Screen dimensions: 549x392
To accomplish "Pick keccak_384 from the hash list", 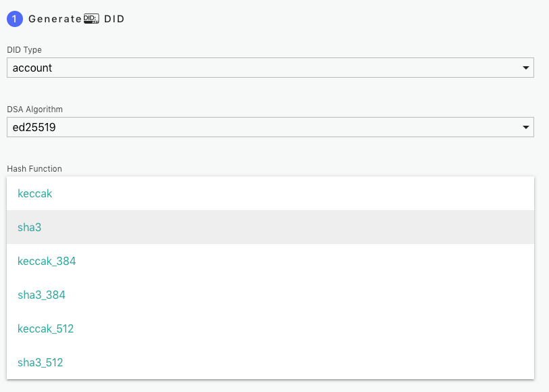I will click(x=270, y=261).
